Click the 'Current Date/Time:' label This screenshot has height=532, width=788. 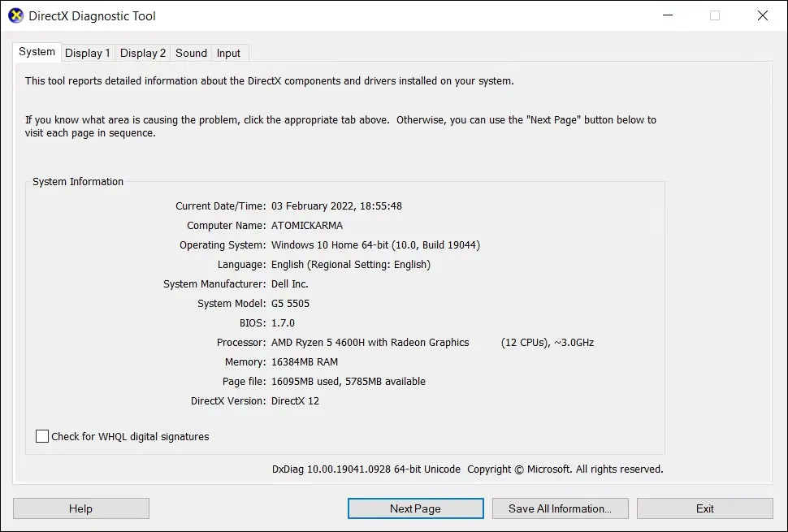(x=221, y=206)
